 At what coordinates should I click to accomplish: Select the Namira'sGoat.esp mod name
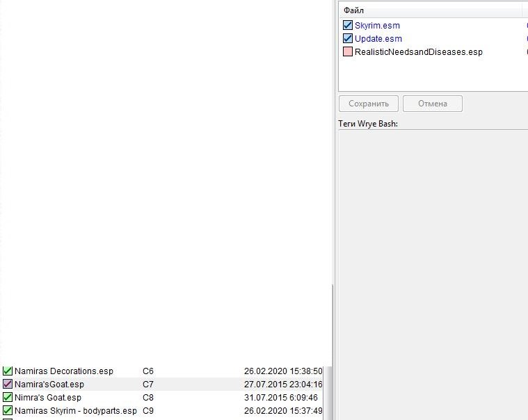[x=49, y=385]
